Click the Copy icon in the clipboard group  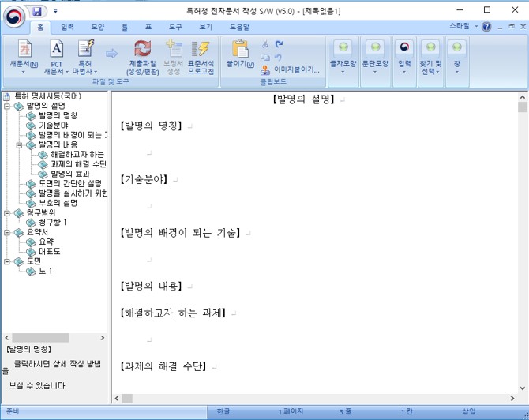265,57
